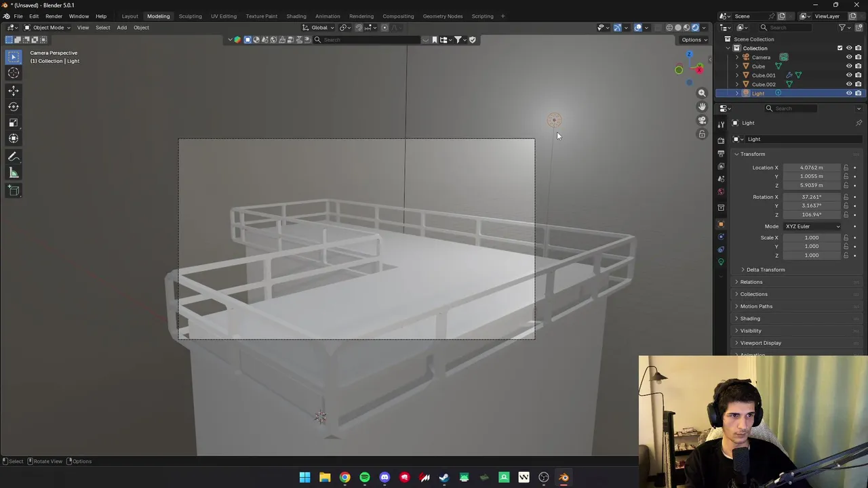Open the Object properties tab
The image size is (868, 488).
(x=721, y=224)
